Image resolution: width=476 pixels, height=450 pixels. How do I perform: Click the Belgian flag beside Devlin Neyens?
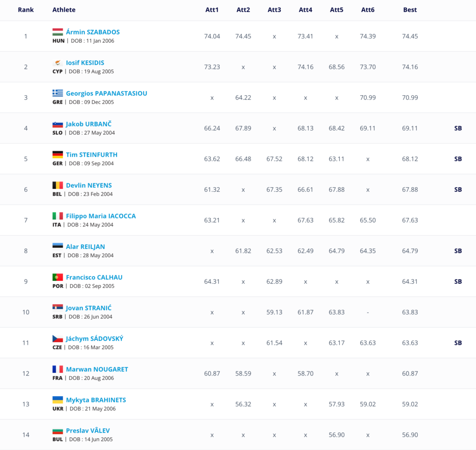58,185
